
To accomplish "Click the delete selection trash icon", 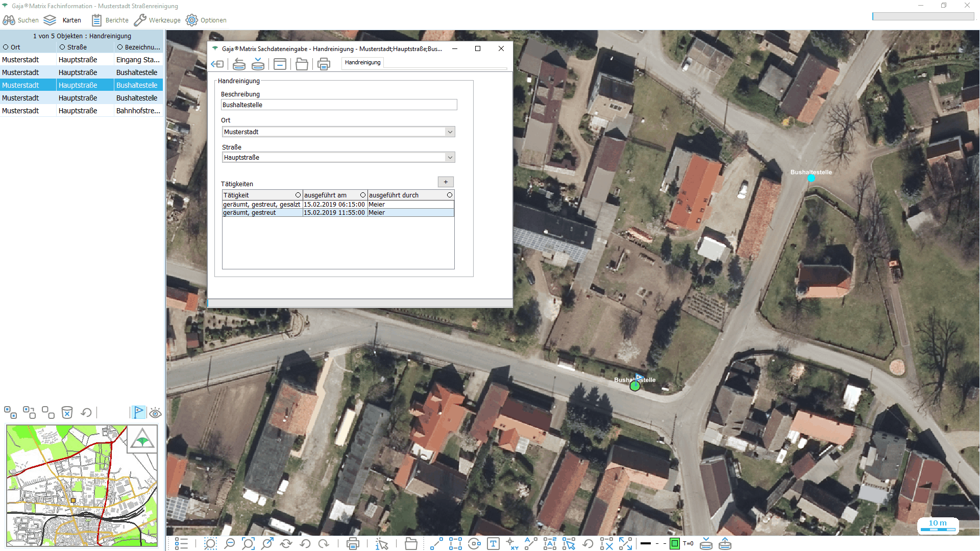I will point(67,412).
